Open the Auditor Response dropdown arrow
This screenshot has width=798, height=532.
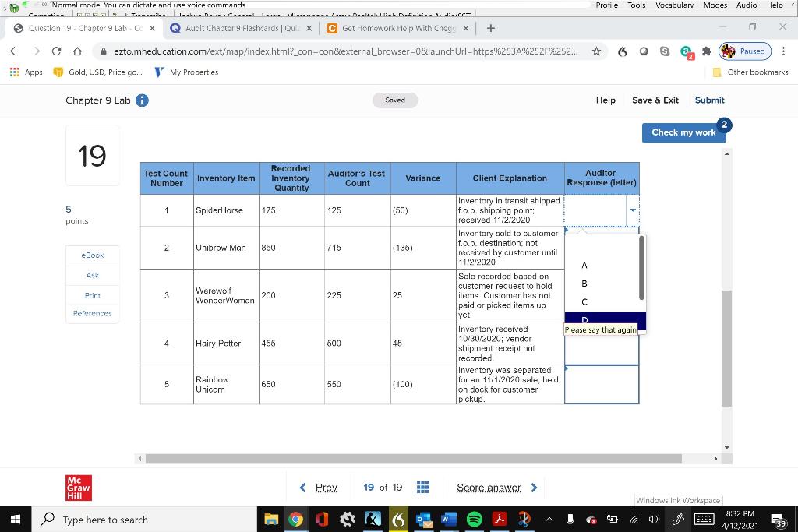click(x=632, y=210)
